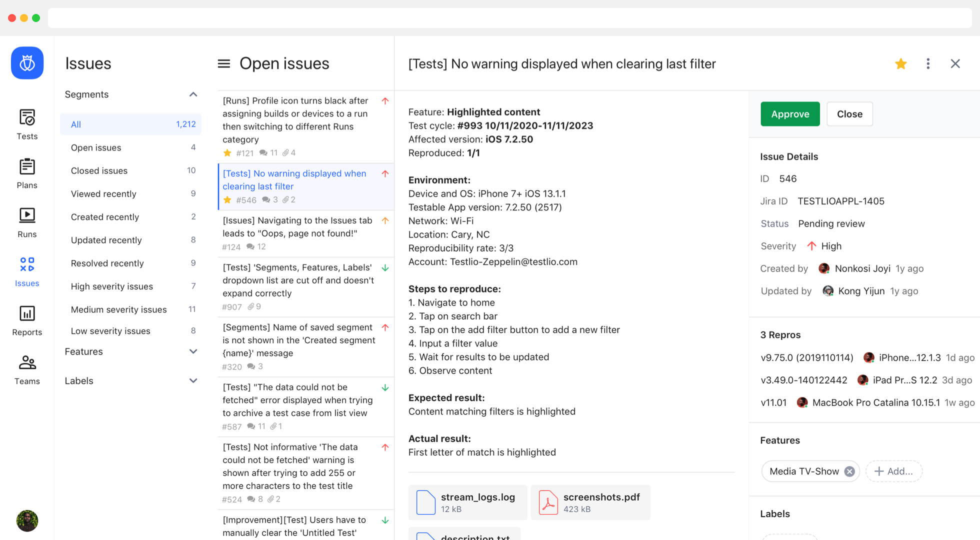Click Add feature tag field
This screenshot has width=980, height=540.
pyautogui.click(x=894, y=471)
